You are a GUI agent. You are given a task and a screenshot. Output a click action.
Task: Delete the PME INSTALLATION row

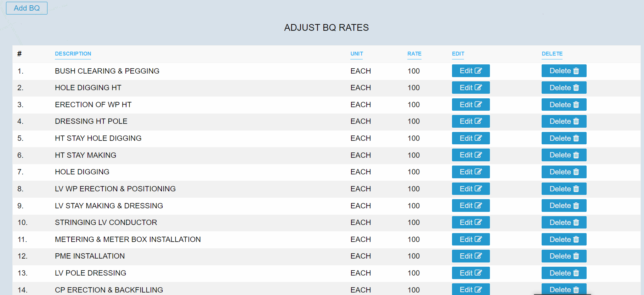(x=564, y=256)
